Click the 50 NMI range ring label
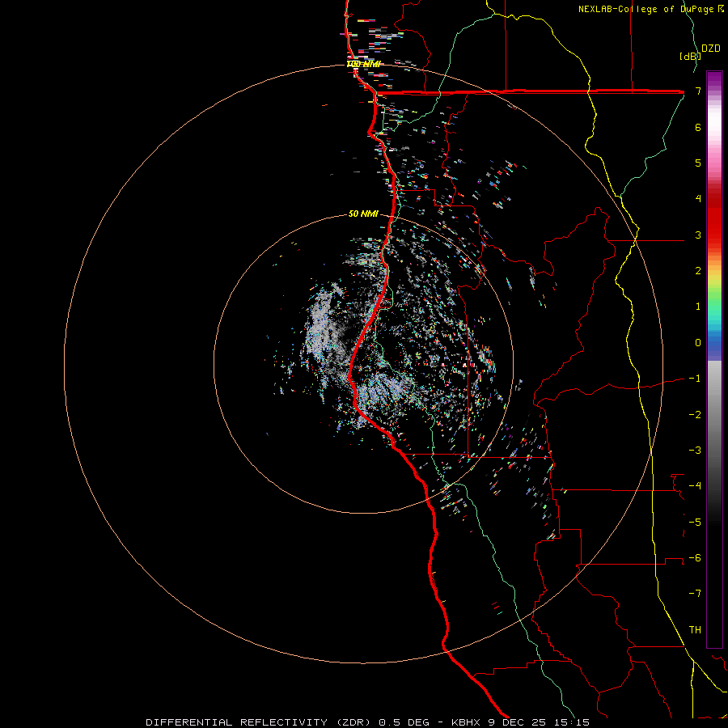Screen dimensions: 728x728 coord(363,214)
